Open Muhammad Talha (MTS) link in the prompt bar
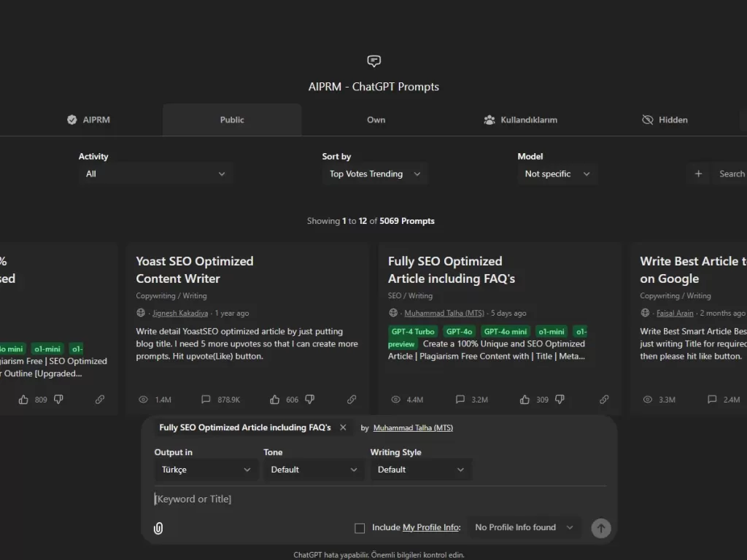The width and height of the screenshot is (747, 560). coord(413,428)
